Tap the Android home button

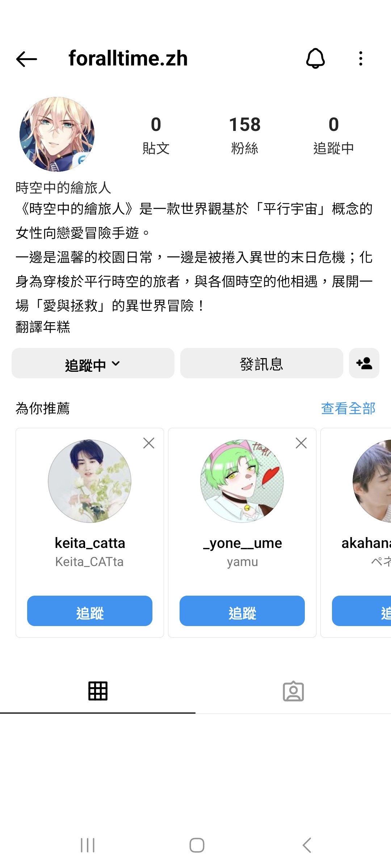pyautogui.click(x=197, y=845)
